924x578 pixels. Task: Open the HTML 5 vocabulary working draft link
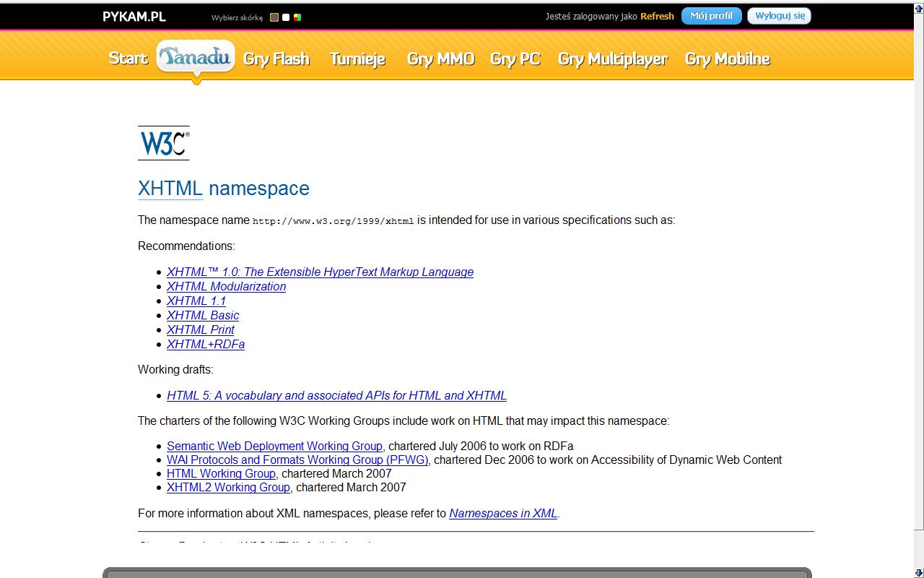coord(336,396)
